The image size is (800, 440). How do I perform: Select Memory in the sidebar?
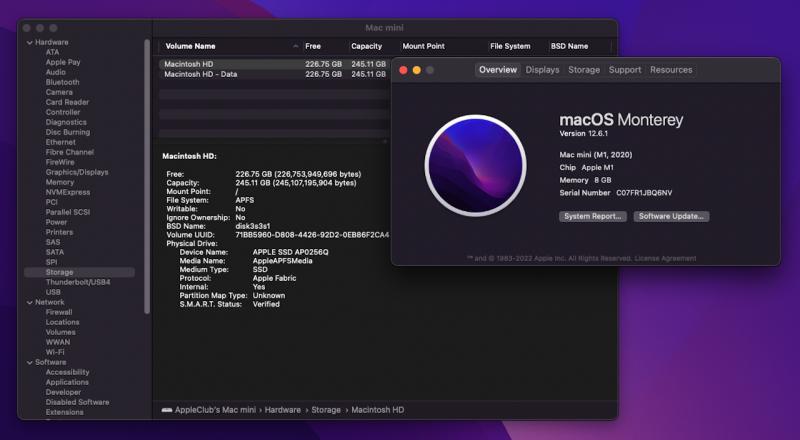(60, 182)
